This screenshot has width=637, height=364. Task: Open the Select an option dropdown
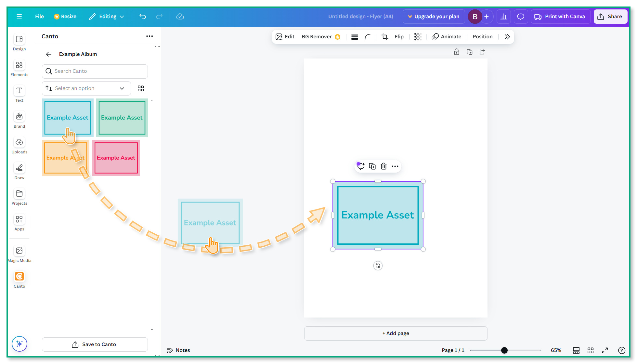click(86, 88)
